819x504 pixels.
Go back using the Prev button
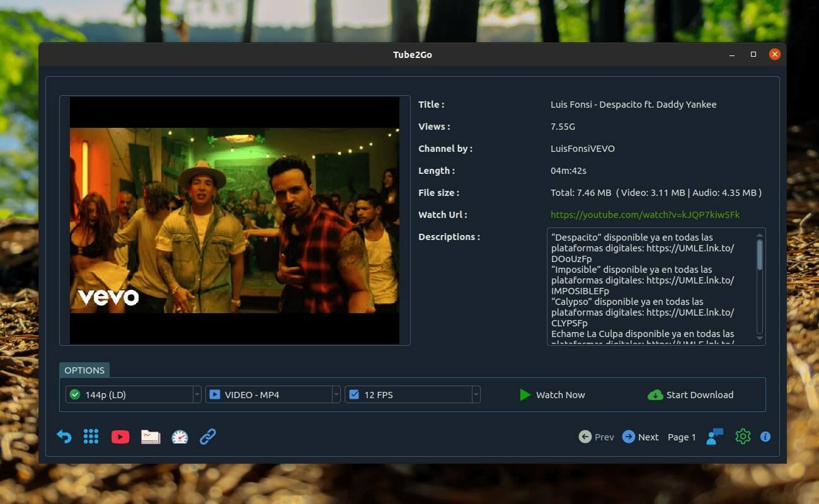pyautogui.click(x=596, y=437)
